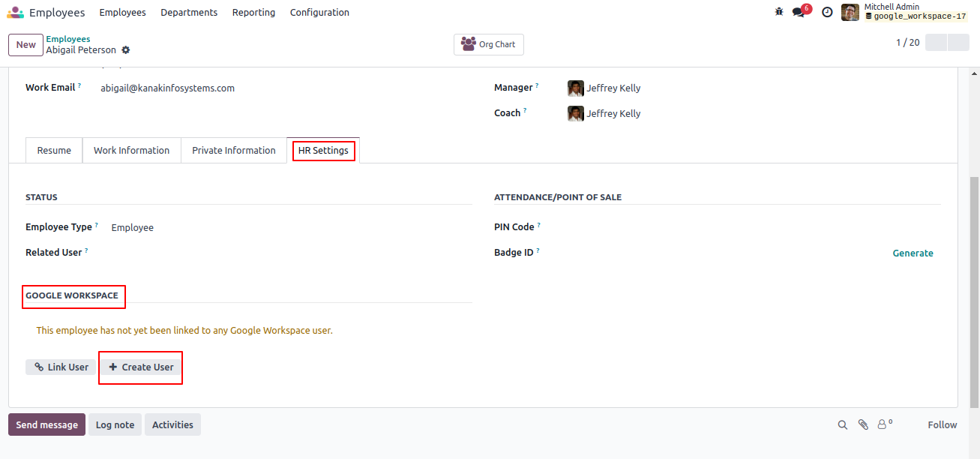Open the Employees menu

coord(122,12)
